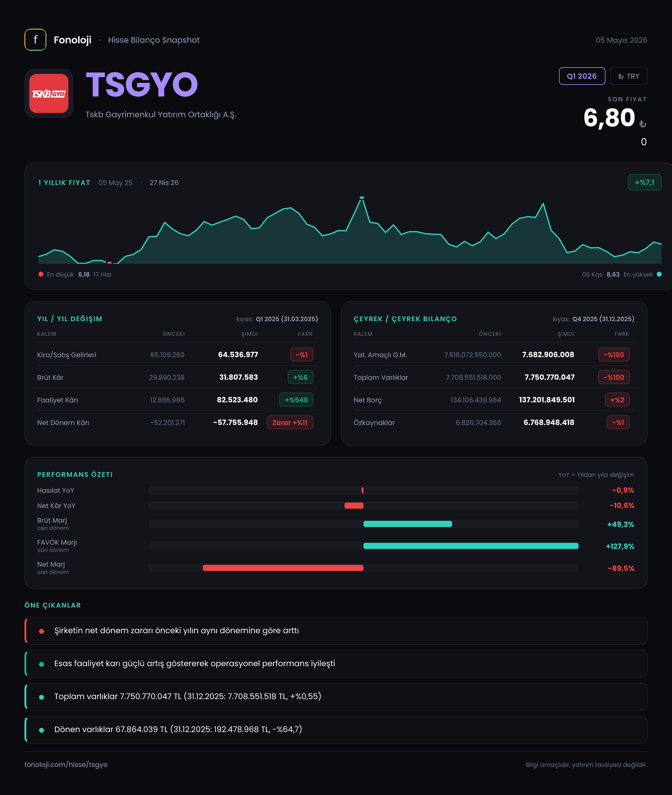Click the value 7.682.906.008
This screenshot has height=795, width=672.
click(548, 354)
